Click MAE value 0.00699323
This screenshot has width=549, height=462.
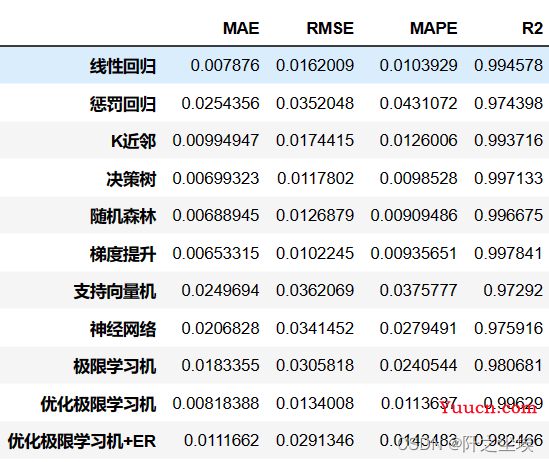coord(216,178)
